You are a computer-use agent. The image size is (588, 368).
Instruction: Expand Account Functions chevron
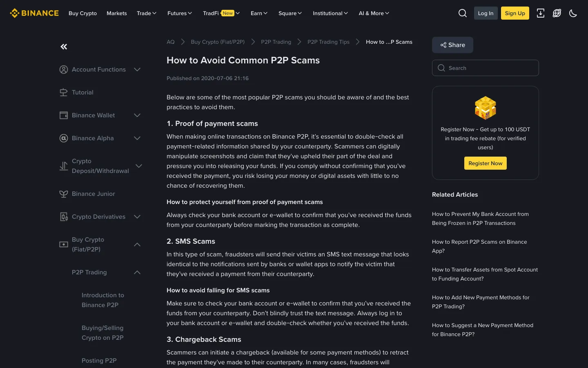tap(137, 70)
